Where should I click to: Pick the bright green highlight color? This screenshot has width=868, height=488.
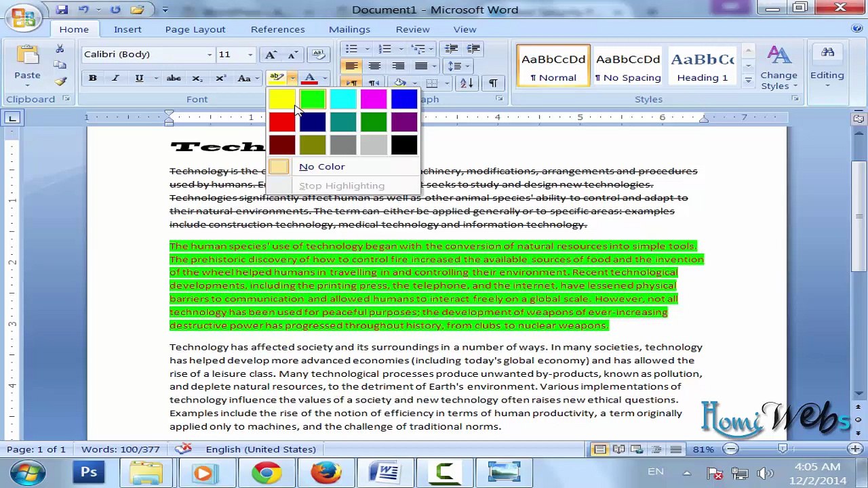click(313, 100)
